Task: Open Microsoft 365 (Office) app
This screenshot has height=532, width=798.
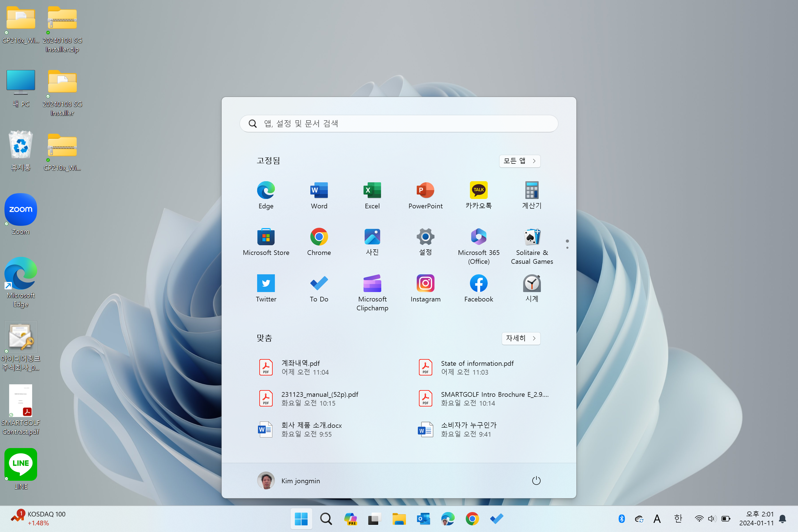Action: 479,246
